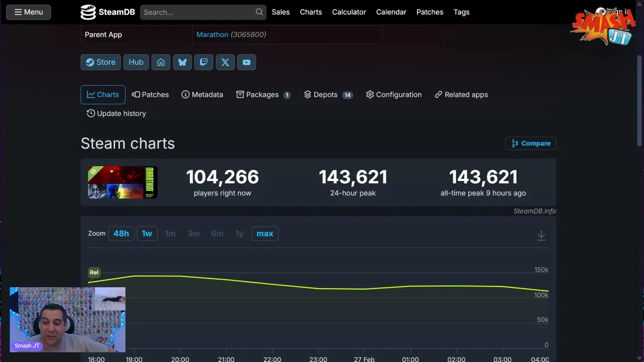The height and width of the screenshot is (362, 644).
Task: Click the Rel release marker on chart
Action: click(x=94, y=273)
